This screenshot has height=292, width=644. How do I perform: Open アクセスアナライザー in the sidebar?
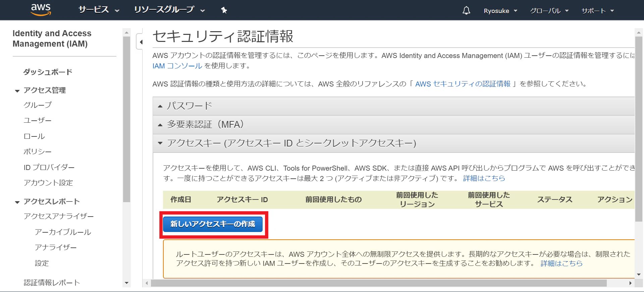tap(59, 216)
